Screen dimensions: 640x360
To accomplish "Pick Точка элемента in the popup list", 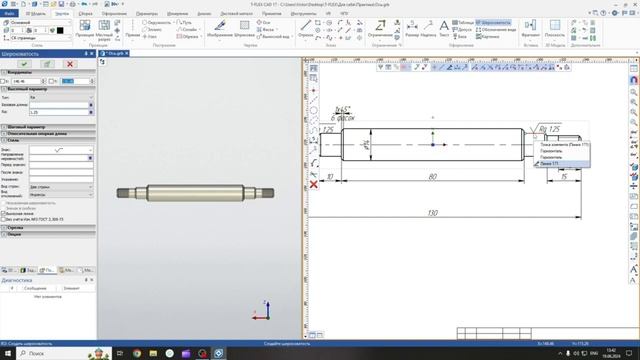I will click(562, 145).
